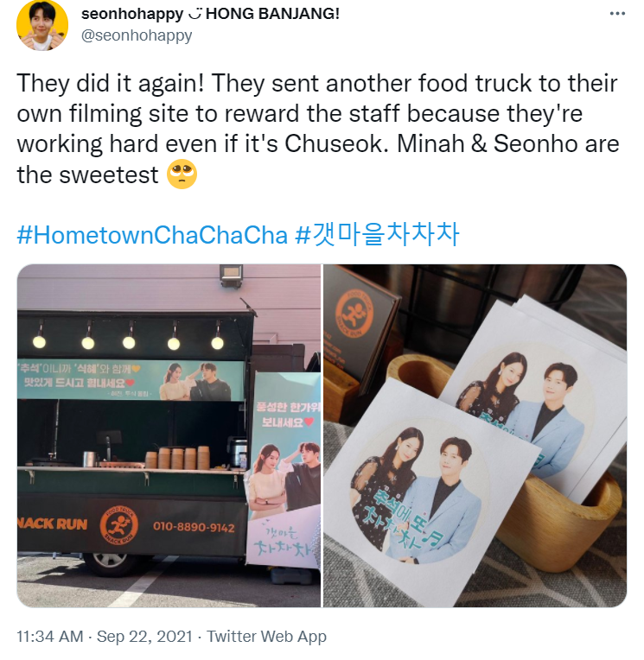Click the 010-8890-9142 phone number on the truck
Screen dimensions: 644x660
[x=194, y=528]
